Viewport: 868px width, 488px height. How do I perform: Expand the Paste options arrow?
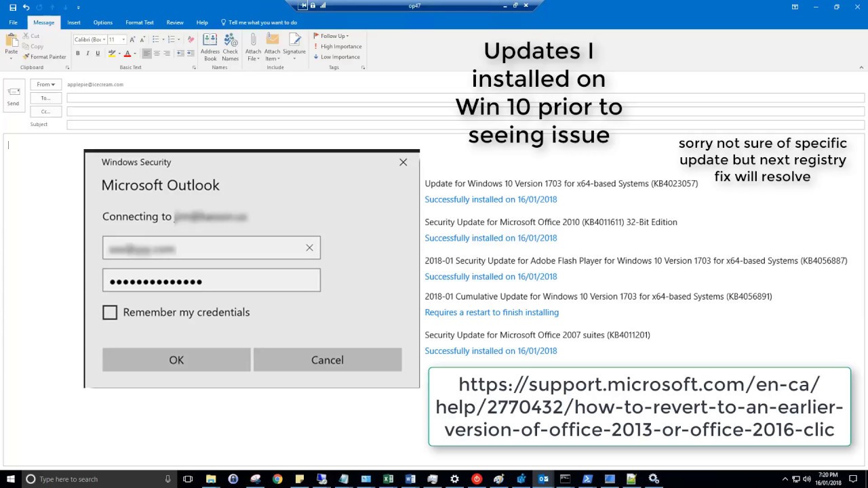coord(12,57)
